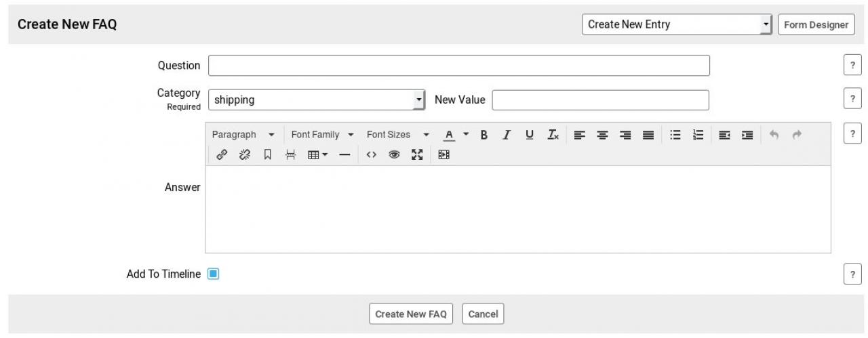Screen dimensions: 868x338
Task: Click the insert media icon
Action: tap(443, 154)
